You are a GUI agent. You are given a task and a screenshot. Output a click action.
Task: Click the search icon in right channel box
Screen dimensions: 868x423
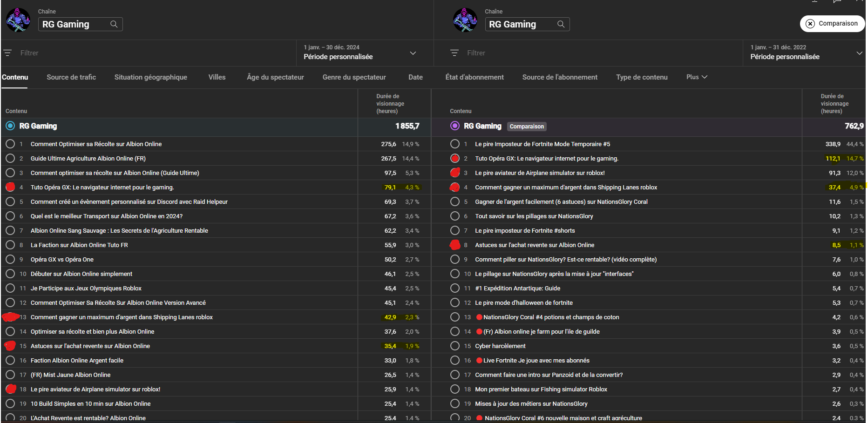coord(561,24)
